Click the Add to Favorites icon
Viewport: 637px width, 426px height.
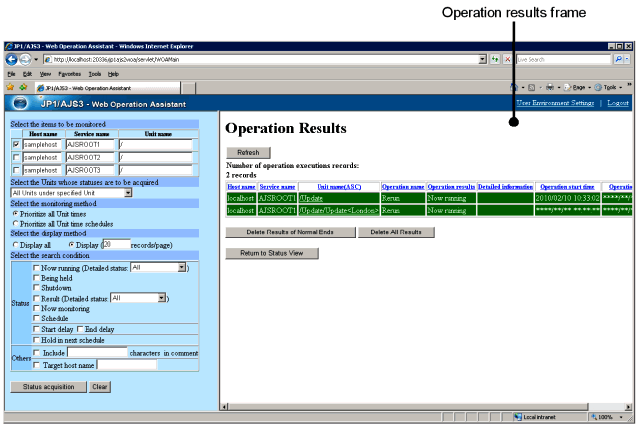click(22, 88)
